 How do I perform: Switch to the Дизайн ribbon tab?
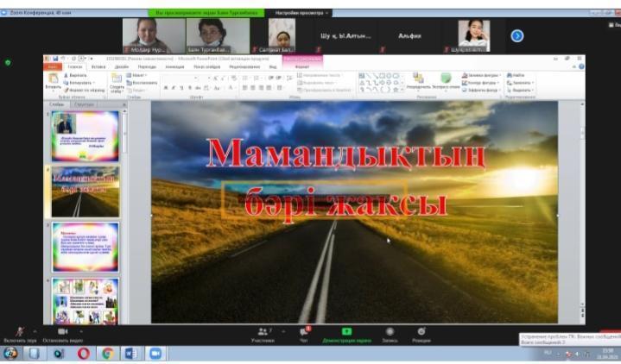point(122,66)
